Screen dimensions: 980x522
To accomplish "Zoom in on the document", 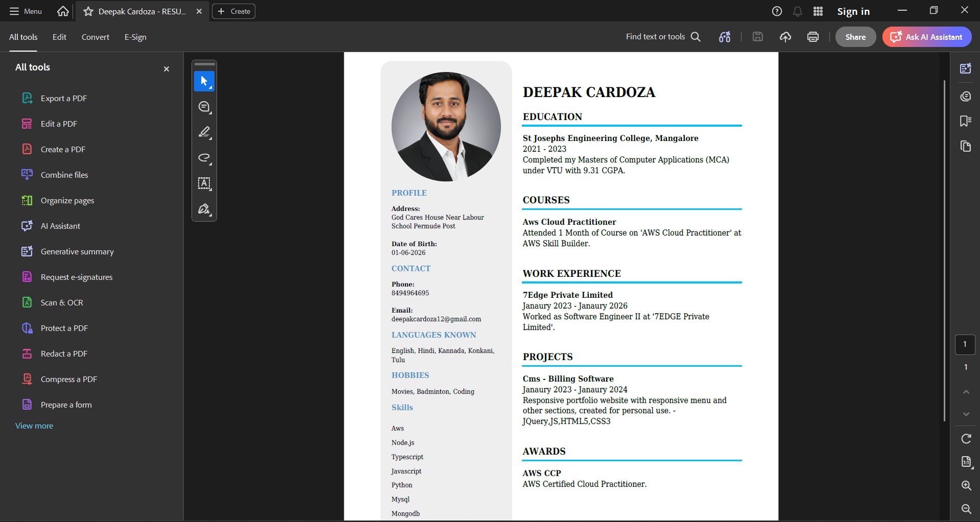I will (966, 485).
